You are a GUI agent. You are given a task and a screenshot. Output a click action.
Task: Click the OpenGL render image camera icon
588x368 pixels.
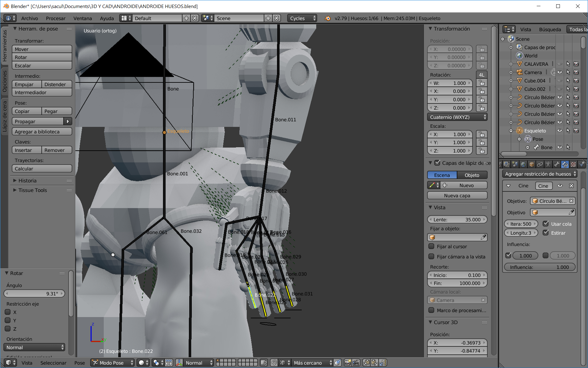(x=347, y=363)
